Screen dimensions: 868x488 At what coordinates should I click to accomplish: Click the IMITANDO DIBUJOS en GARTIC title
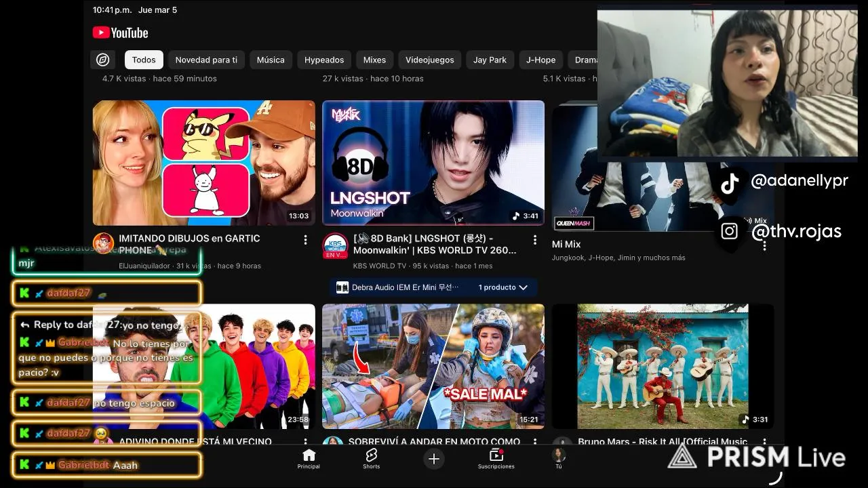click(189, 244)
